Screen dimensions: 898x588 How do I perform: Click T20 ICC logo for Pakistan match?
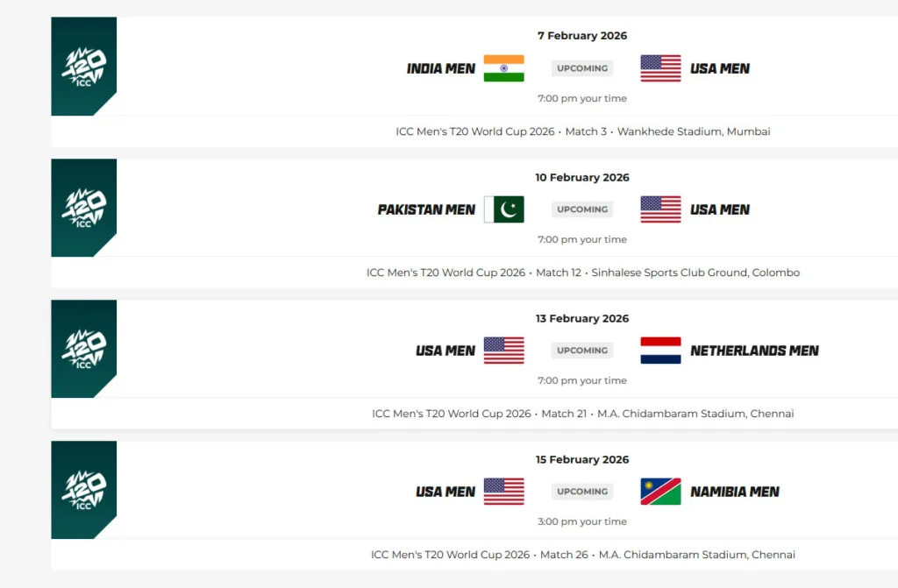pyautogui.click(x=84, y=208)
